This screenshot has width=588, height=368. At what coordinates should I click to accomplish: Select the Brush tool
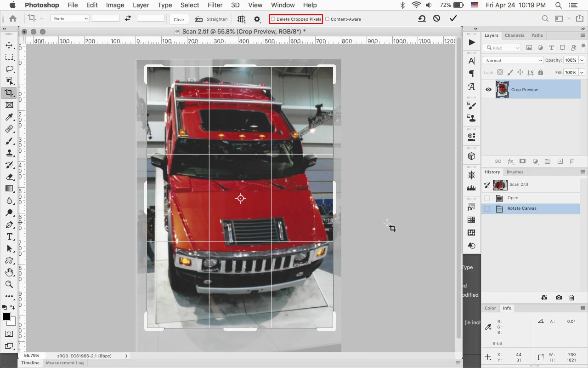coord(9,141)
